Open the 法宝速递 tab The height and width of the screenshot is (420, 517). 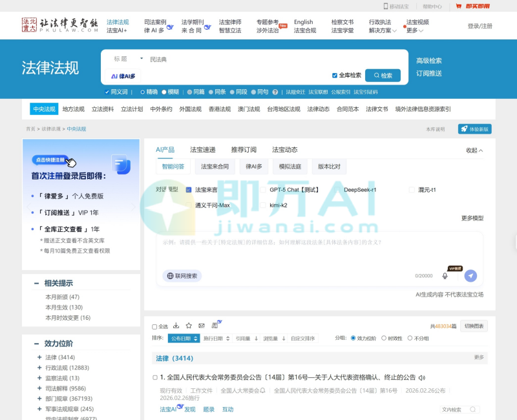202,150
